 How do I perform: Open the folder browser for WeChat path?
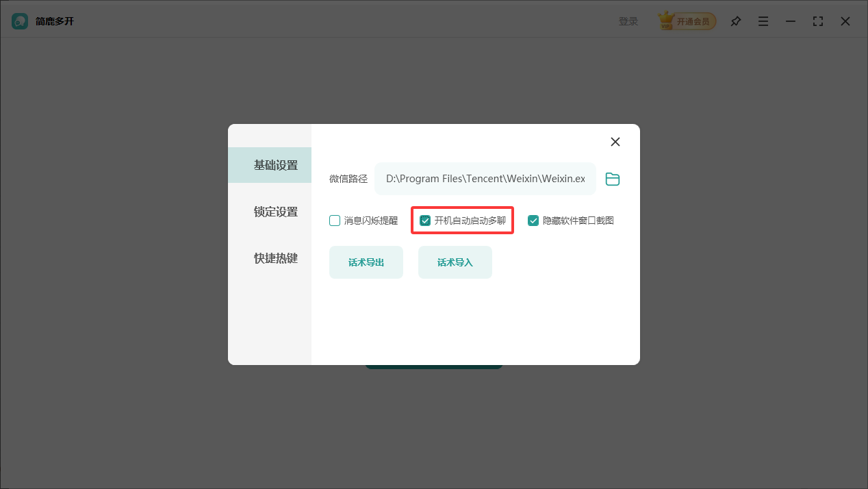coord(612,179)
